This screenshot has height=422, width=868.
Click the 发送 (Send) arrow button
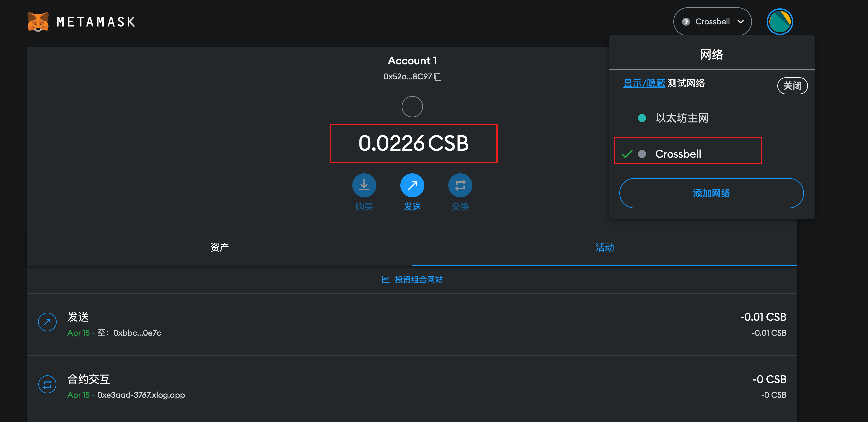click(412, 185)
